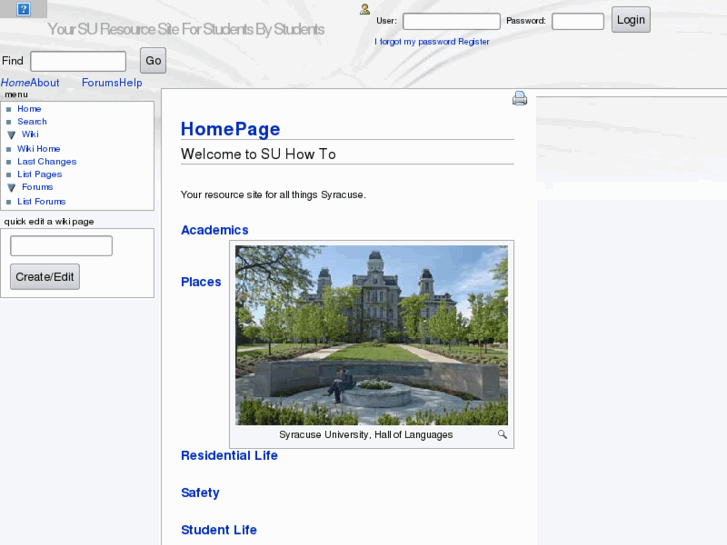Open the Student Life section link
727x545 pixels.
(x=219, y=530)
